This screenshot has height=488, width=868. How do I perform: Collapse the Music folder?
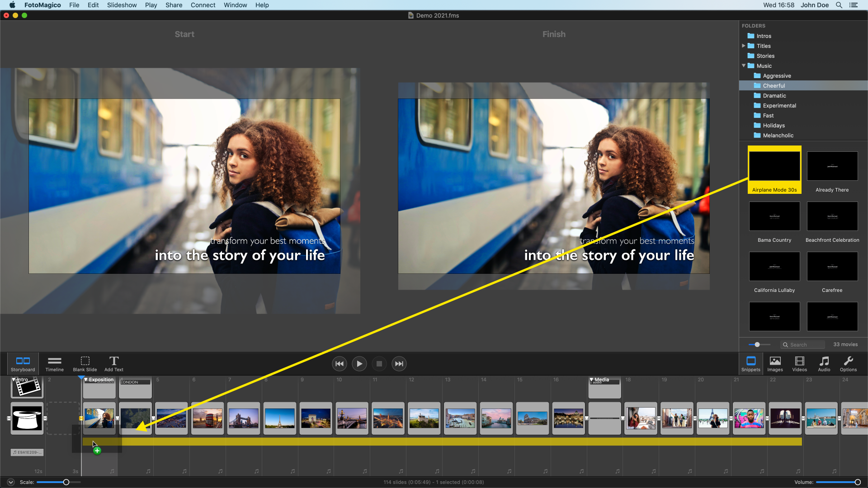point(744,66)
